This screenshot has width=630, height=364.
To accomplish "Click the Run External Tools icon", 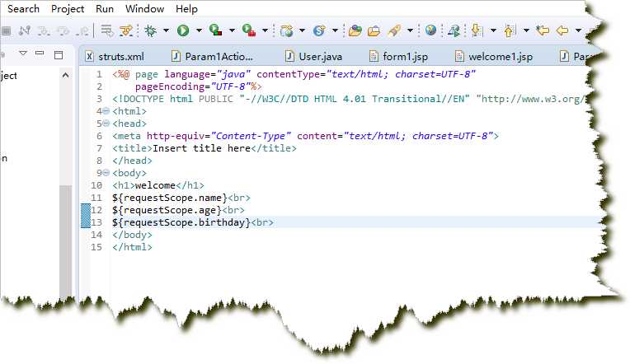I will (249, 30).
